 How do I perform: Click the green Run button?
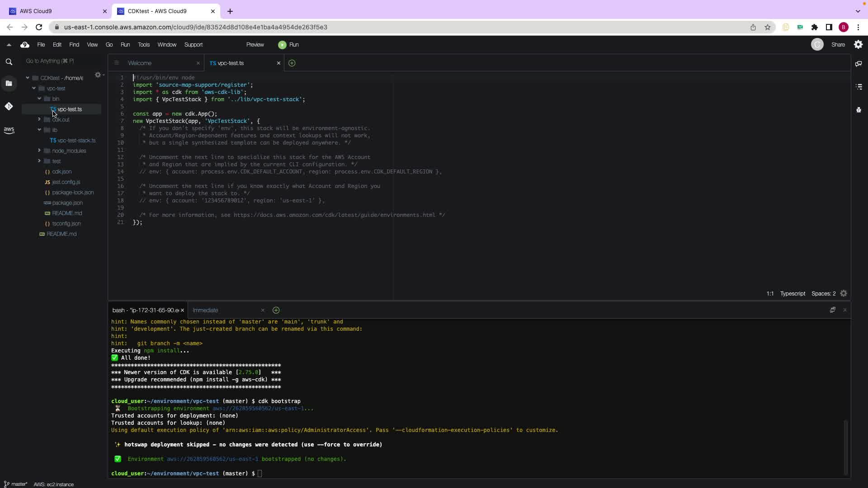tap(288, 45)
